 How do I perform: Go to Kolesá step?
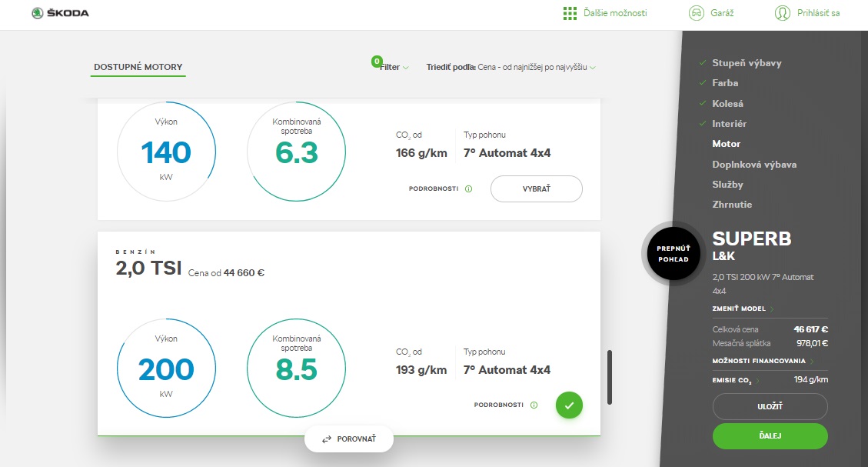click(727, 104)
